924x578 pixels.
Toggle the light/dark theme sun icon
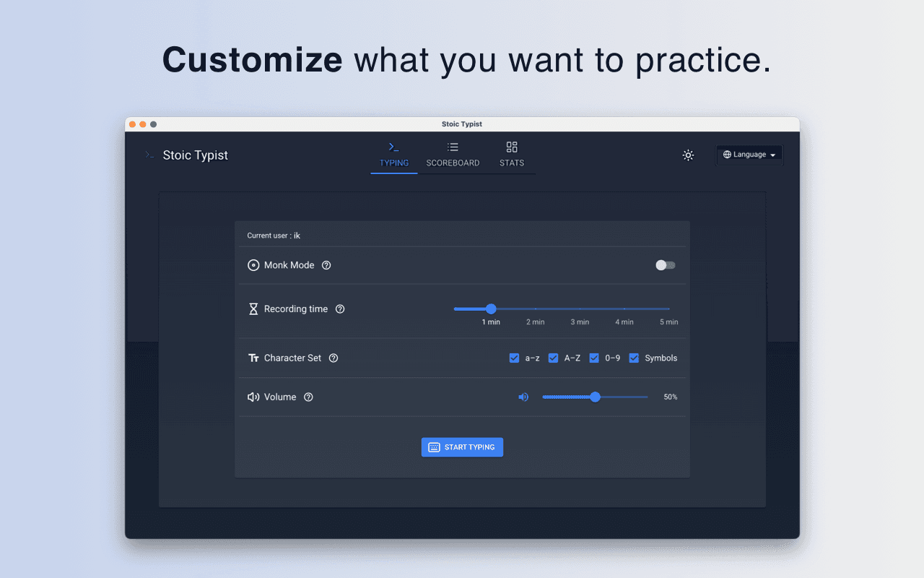point(688,155)
